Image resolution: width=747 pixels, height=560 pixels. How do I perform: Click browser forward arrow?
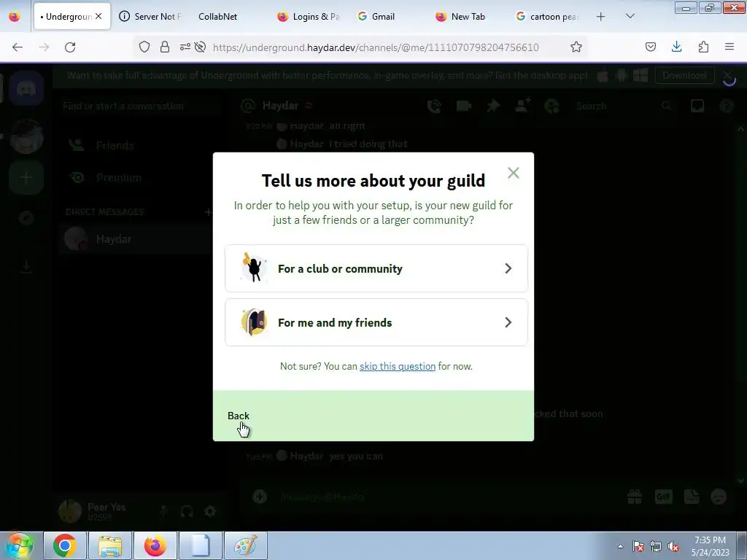click(44, 47)
